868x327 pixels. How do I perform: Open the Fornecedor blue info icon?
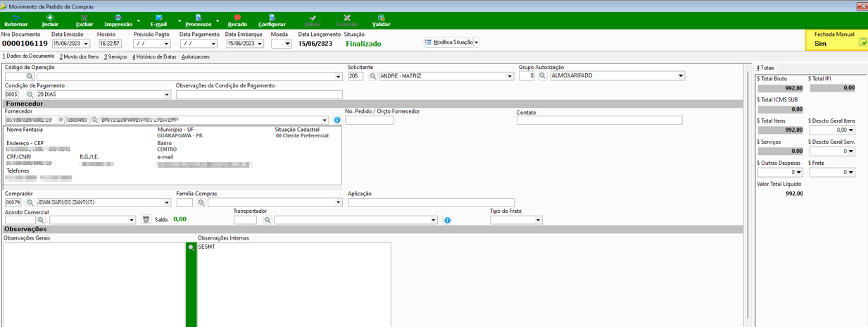tap(336, 121)
